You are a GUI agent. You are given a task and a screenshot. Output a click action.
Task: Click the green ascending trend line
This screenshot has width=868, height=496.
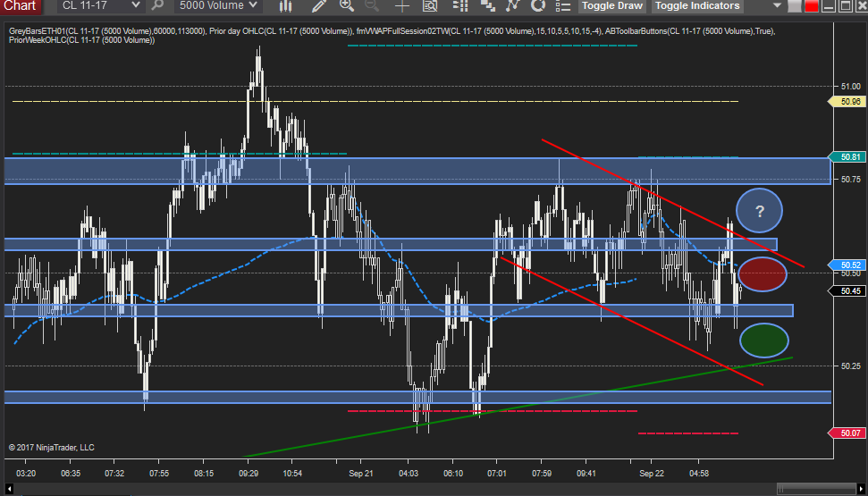click(517, 408)
